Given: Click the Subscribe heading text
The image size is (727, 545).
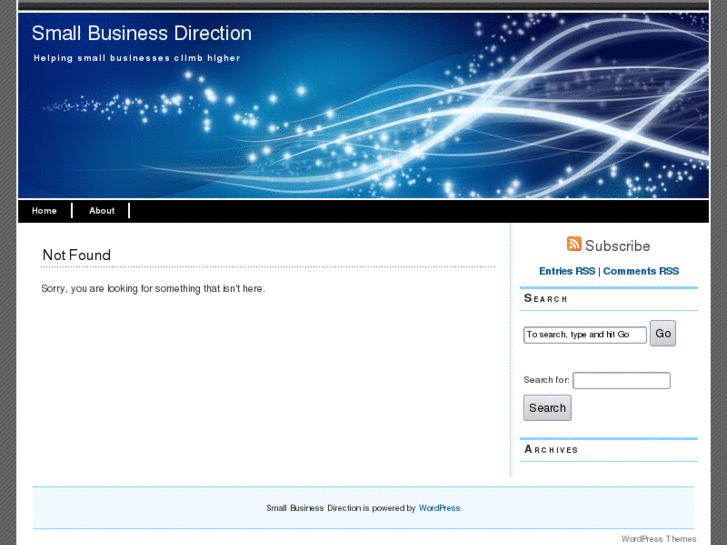Looking at the screenshot, I should (x=617, y=246).
